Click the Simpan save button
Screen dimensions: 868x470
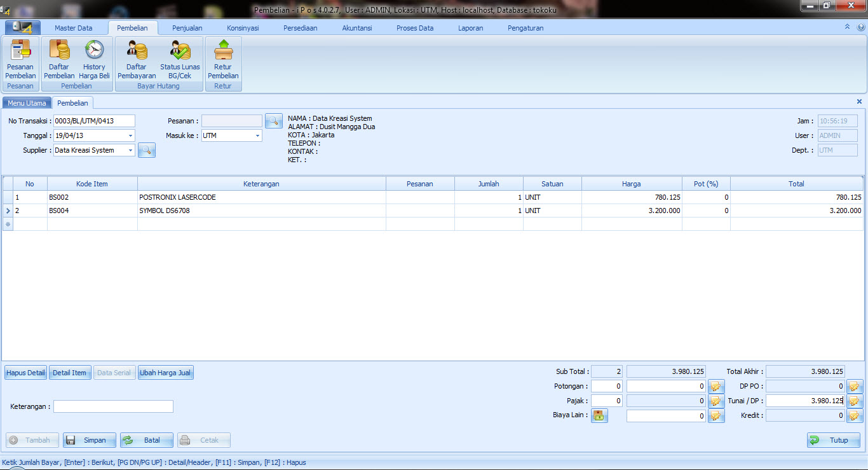coord(90,440)
